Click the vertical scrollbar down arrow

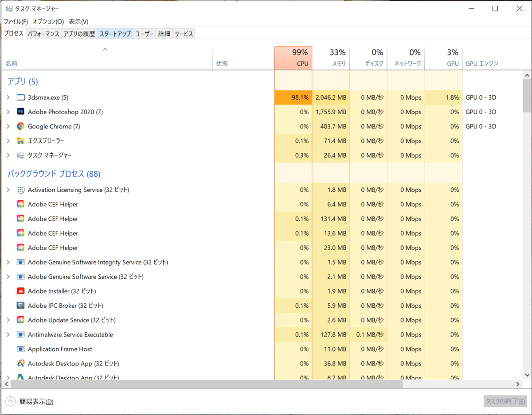[x=527, y=376]
